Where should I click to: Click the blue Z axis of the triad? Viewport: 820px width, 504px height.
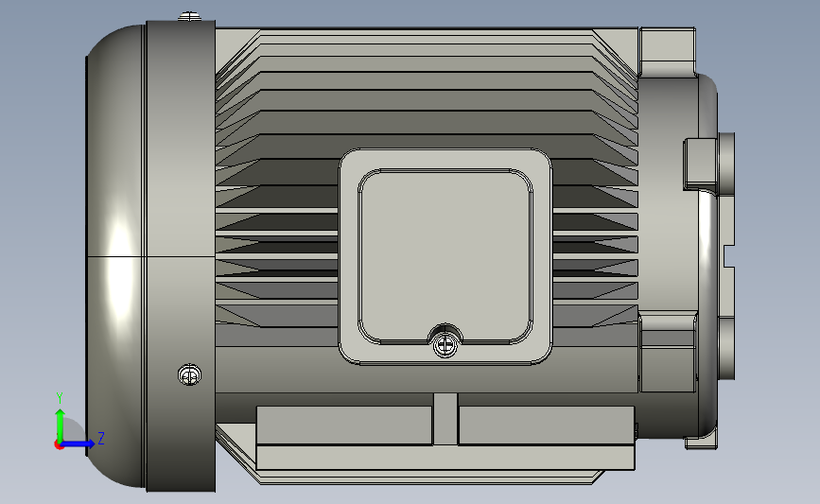point(79,443)
